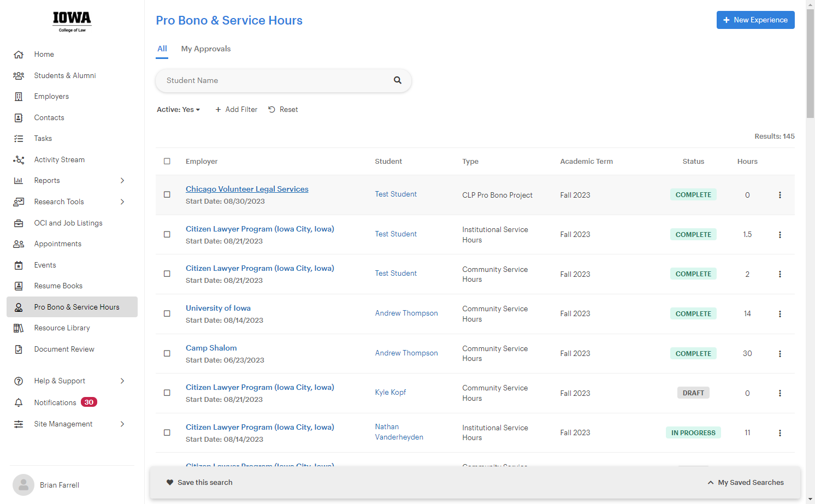Viewport: 815px width, 504px height.
Task: Expand My Saved Searches panel
Action: point(746,483)
